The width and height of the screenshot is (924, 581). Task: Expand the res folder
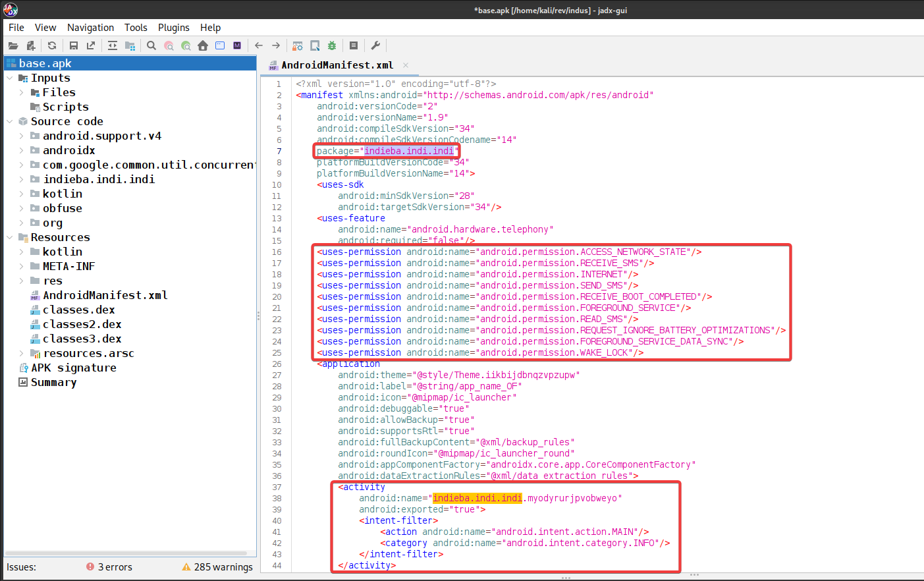pyautogui.click(x=21, y=281)
